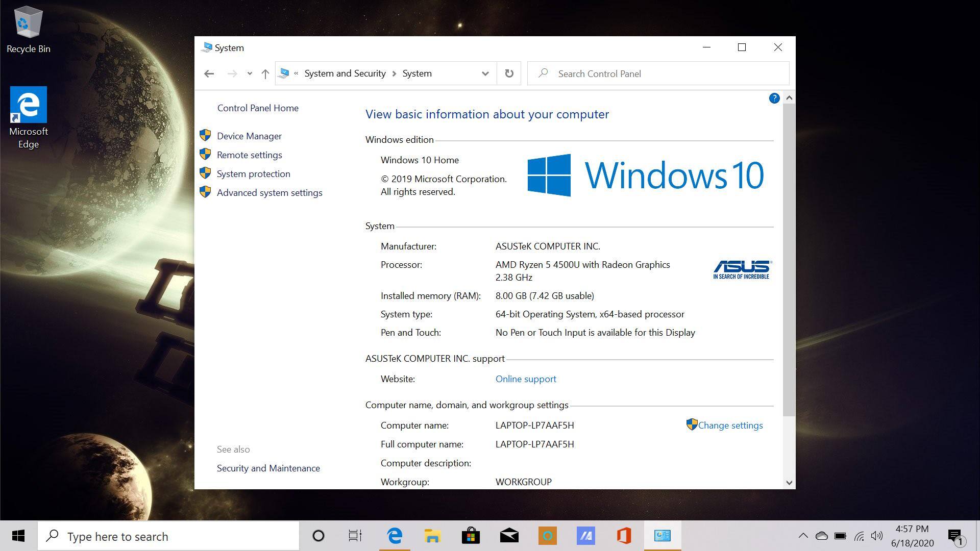Image resolution: width=980 pixels, height=551 pixels.
Task: Click the back navigation arrow
Action: coord(209,73)
